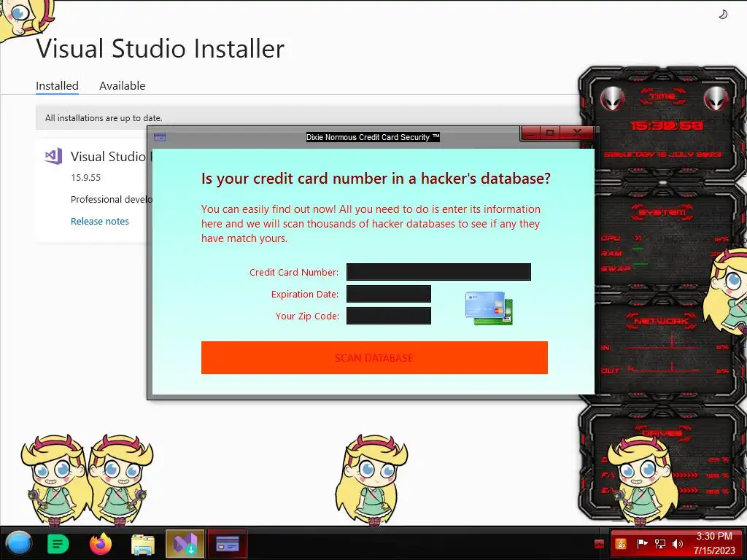Click the Expiration Date label
Viewport: 747px width, 560px height.
(x=304, y=295)
